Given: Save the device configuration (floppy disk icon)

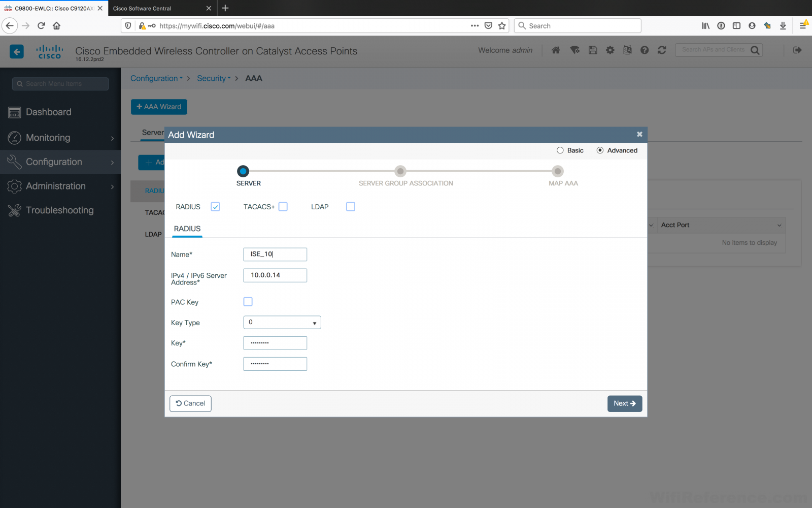Looking at the screenshot, I should [x=593, y=50].
